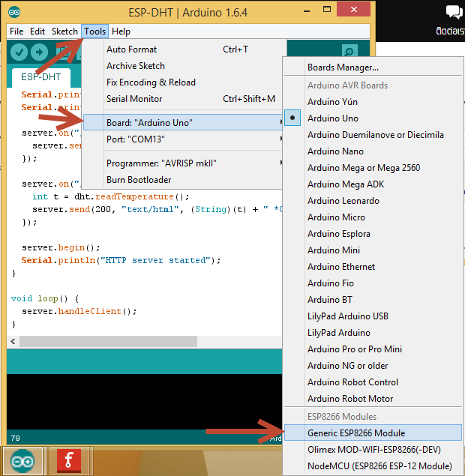Select Arduino Mega ADK
The image size is (465, 476).
(373, 184)
